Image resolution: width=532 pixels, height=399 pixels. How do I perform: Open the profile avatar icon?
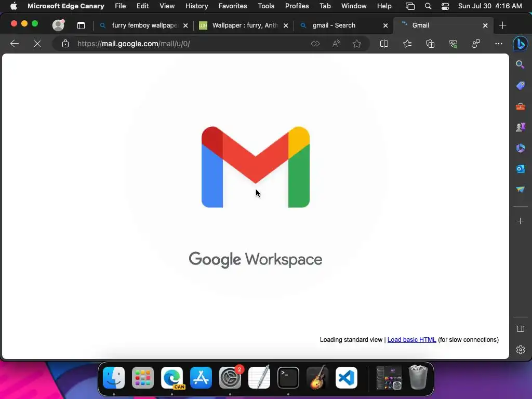[58, 25]
